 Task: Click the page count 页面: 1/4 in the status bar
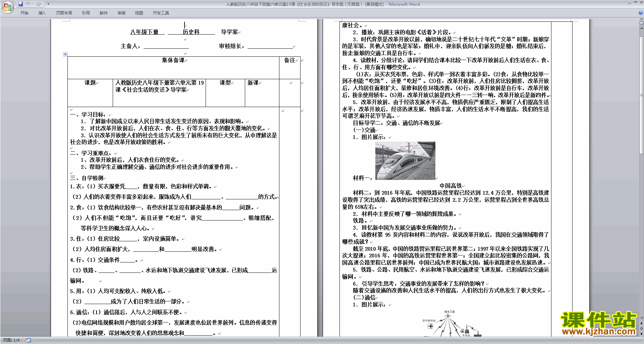tap(11, 340)
